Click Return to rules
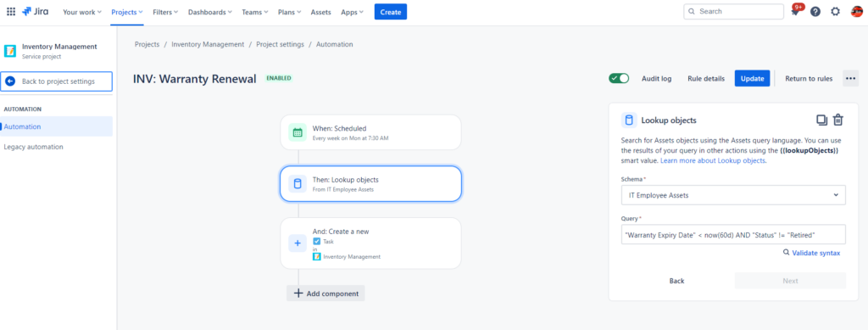Viewport: 868px width, 330px height. 809,79
